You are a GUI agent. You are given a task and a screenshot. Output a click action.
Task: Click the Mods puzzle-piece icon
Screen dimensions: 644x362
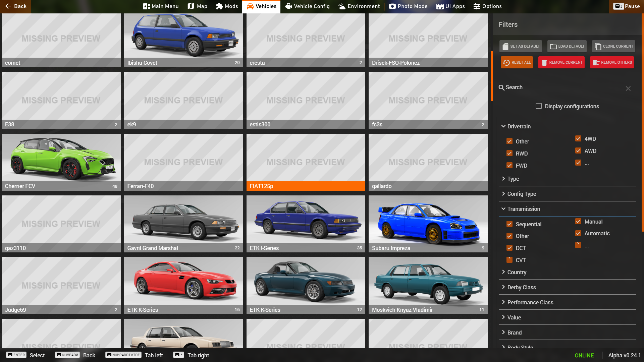pyautogui.click(x=219, y=6)
